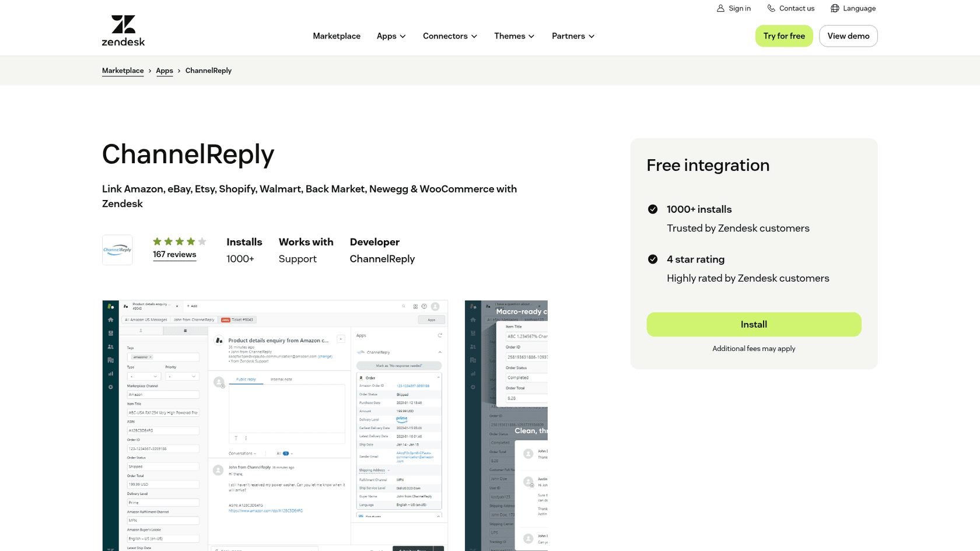Click 'Highly rated by Zendesk customers' text

pos(748,279)
